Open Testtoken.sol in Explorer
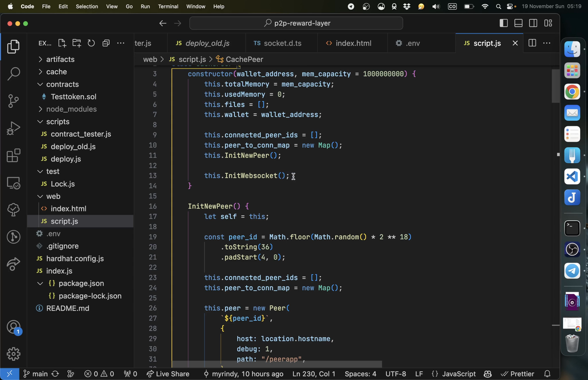This screenshot has height=380, width=588. point(73,97)
